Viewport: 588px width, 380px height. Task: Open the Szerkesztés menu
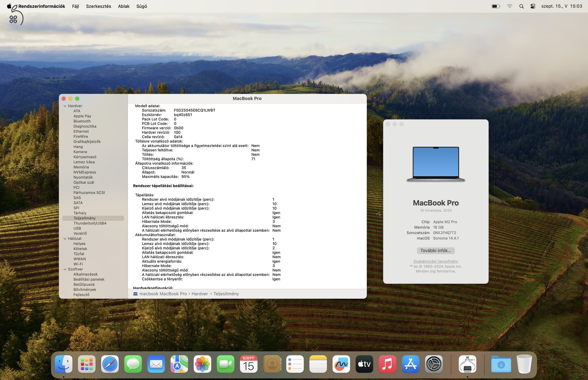[x=99, y=6]
